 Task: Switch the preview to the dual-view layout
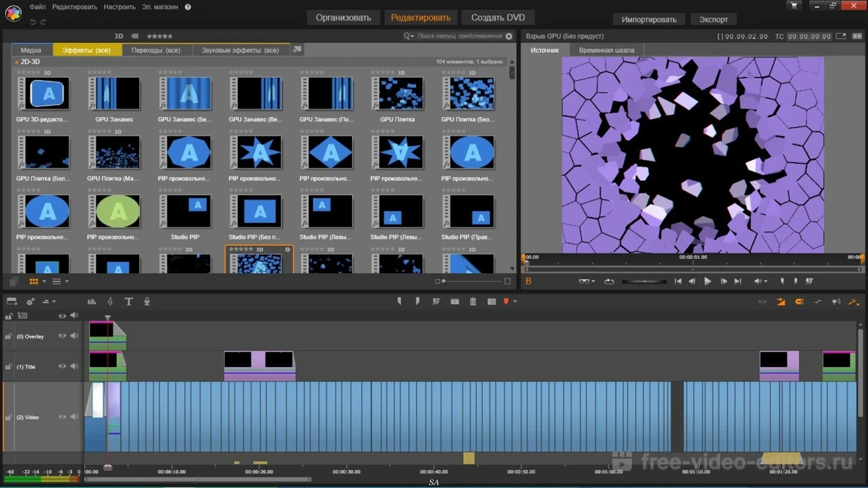tap(857, 36)
